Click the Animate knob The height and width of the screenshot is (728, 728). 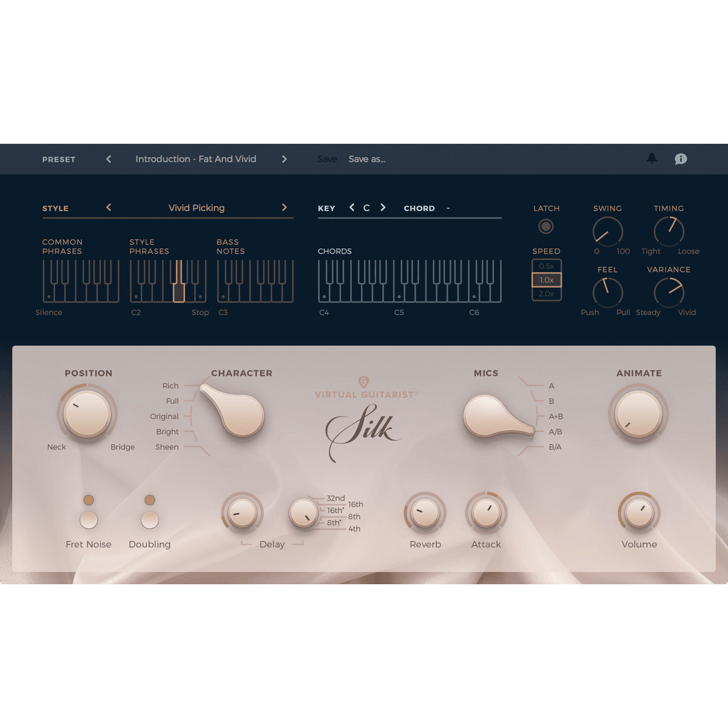[x=638, y=414]
